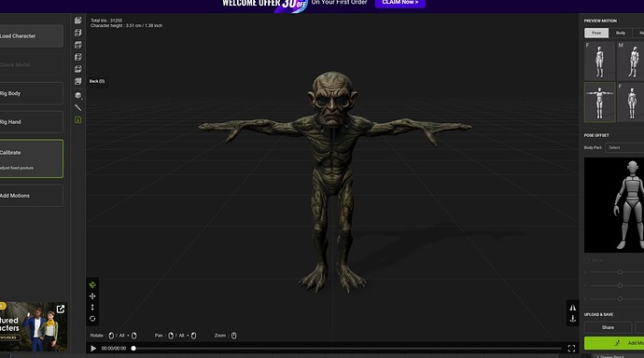Click the mannequin body part preview
Screen dimensions: 644x358
(x=614, y=205)
